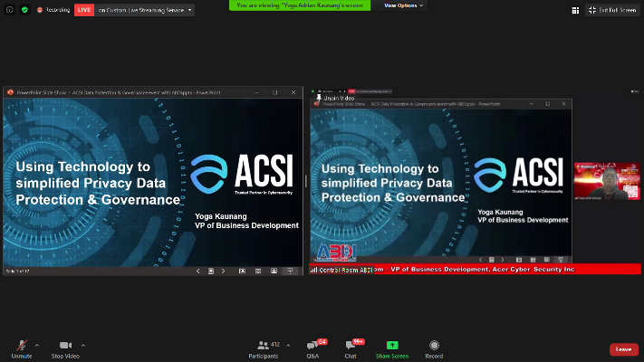Click previous slide arrow in right PowerPoint window
The image size is (644, 362).
[481, 260]
